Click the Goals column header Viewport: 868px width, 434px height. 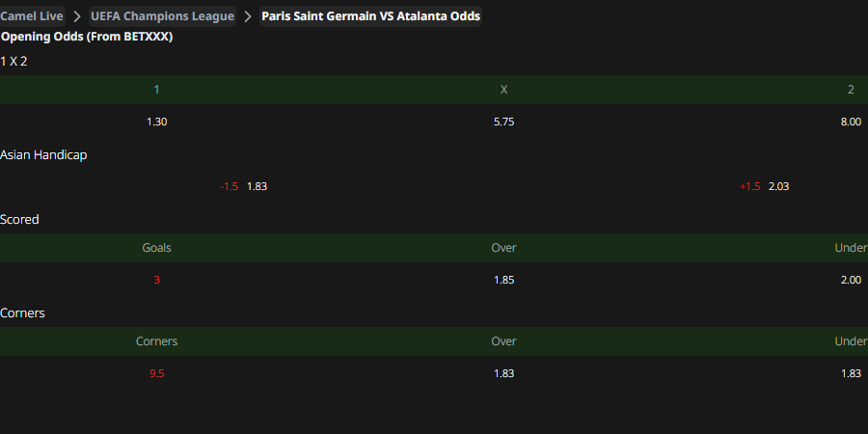coord(156,248)
